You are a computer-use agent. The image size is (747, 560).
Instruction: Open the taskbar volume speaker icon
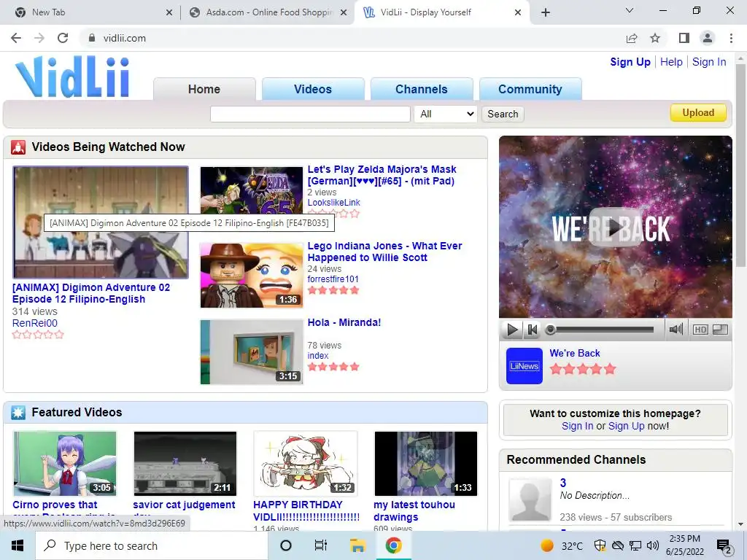pos(653,545)
